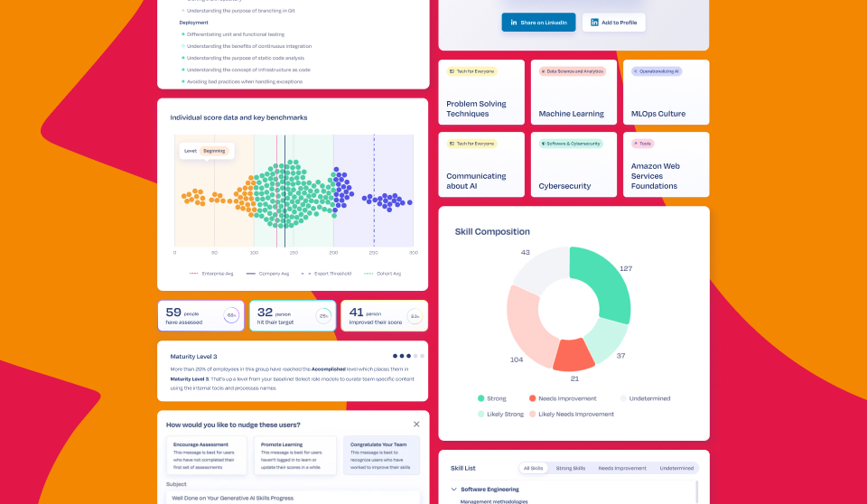Switch to the Undetermined skills tab
The width and height of the screenshot is (867, 504).
pyautogui.click(x=676, y=468)
